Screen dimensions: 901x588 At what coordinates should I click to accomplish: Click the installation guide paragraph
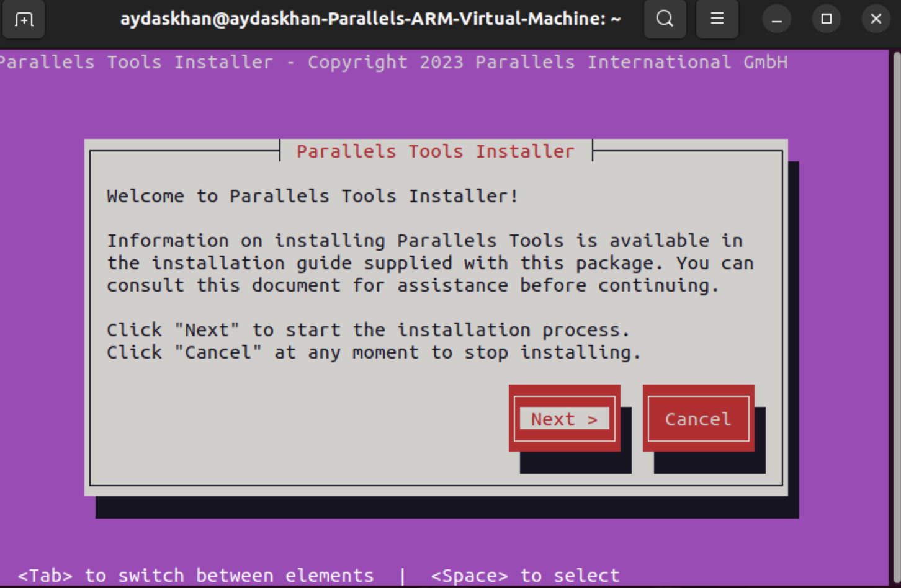coord(428,262)
